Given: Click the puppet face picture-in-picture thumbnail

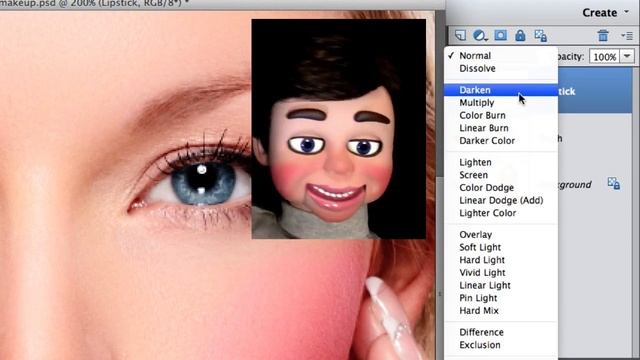Looking at the screenshot, I should point(338,129).
